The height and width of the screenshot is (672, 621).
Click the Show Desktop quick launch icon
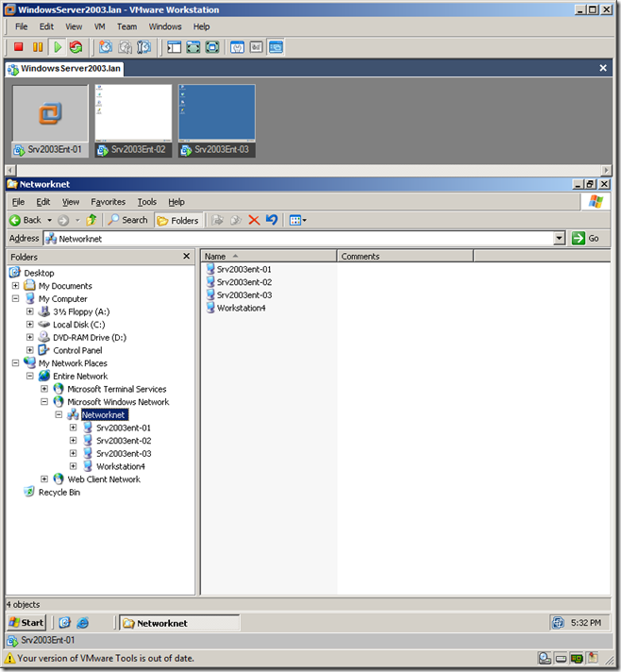pyautogui.click(x=65, y=623)
